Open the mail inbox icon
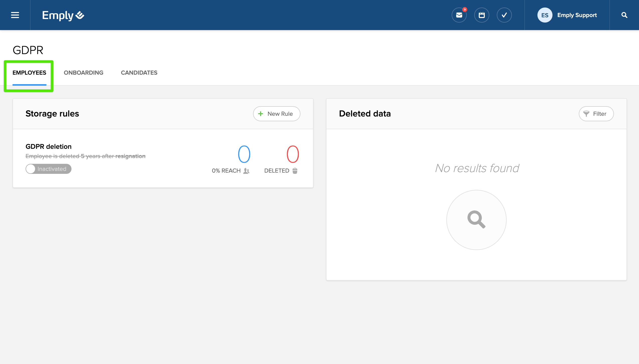Viewport: 639px width, 364px height. tap(459, 15)
